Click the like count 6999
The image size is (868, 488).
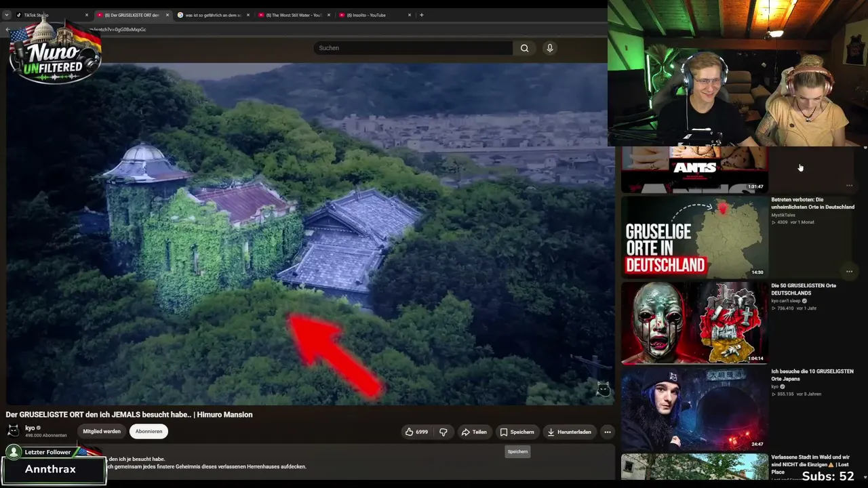tap(422, 432)
